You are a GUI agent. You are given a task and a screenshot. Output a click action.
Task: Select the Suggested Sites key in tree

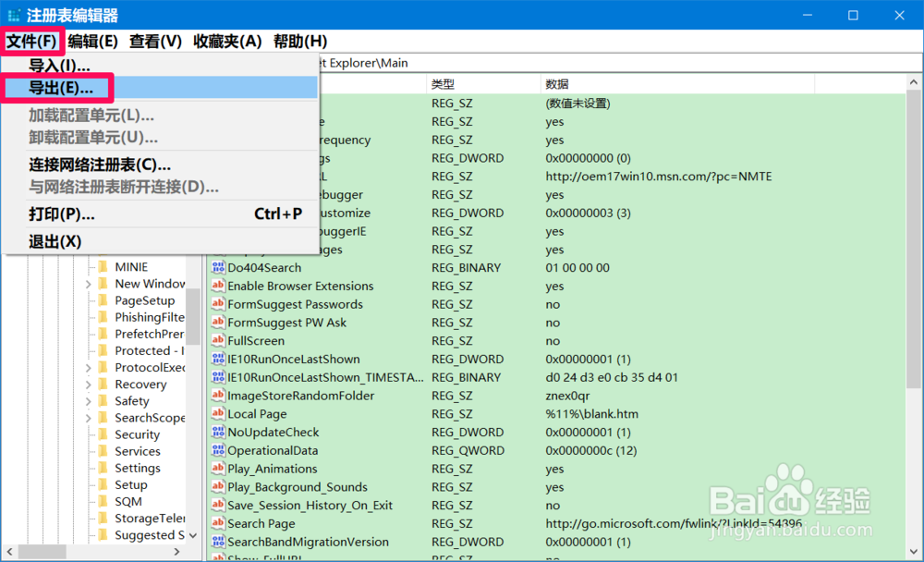149,535
